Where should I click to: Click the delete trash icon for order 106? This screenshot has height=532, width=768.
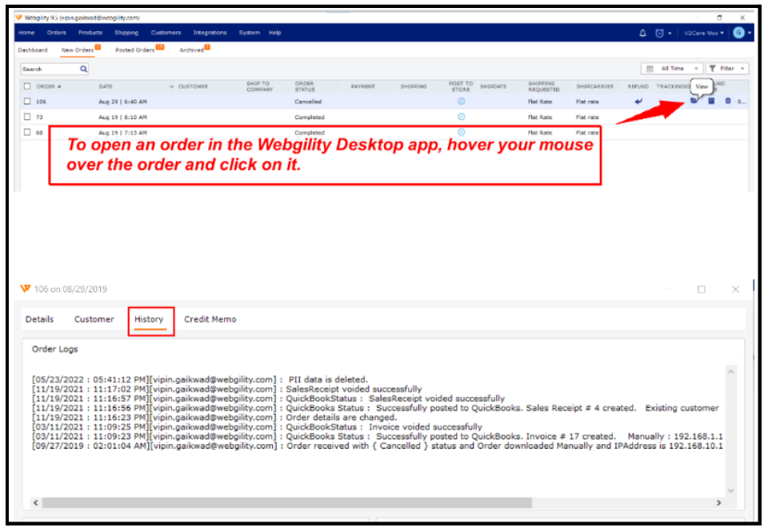tap(728, 101)
